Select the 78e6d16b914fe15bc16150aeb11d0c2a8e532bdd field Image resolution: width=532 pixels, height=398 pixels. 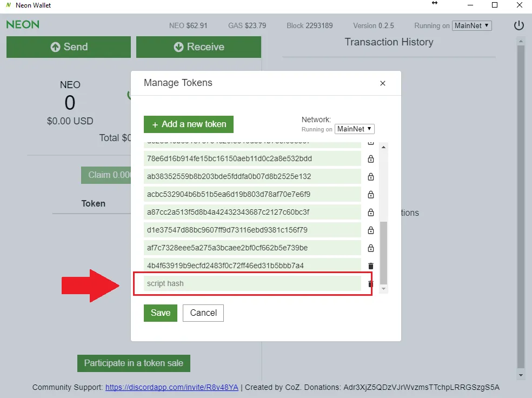[252, 158]
